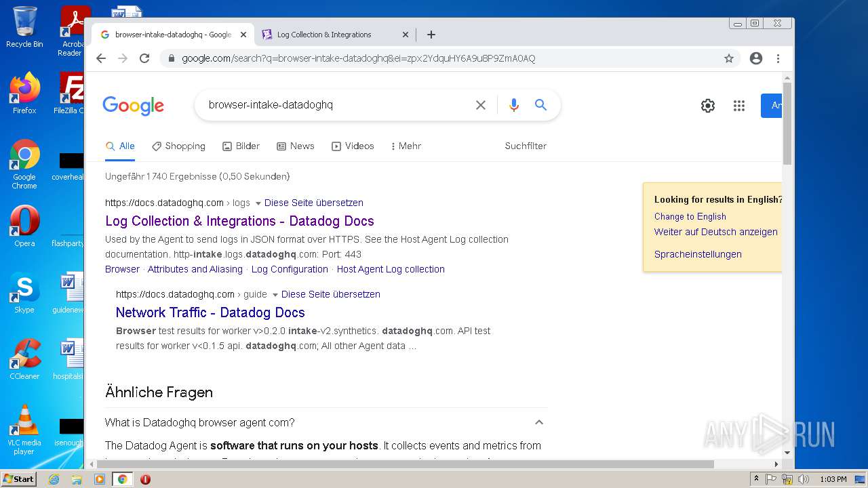Viewport: 868px width, 488px height.
Task: Open Google settings gear icon
Action: (708, 106)
